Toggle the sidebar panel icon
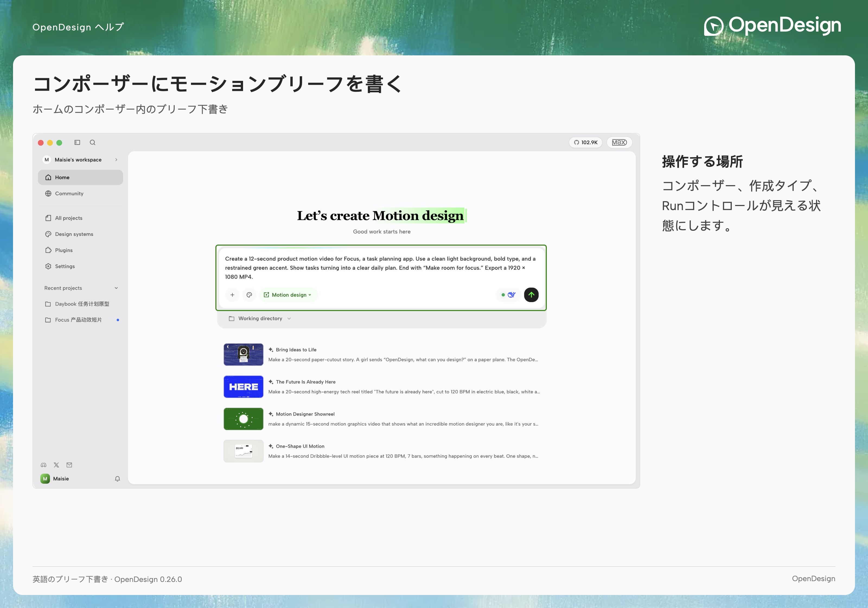This screenshot has height=608, width=868. [x=77, y=142]
